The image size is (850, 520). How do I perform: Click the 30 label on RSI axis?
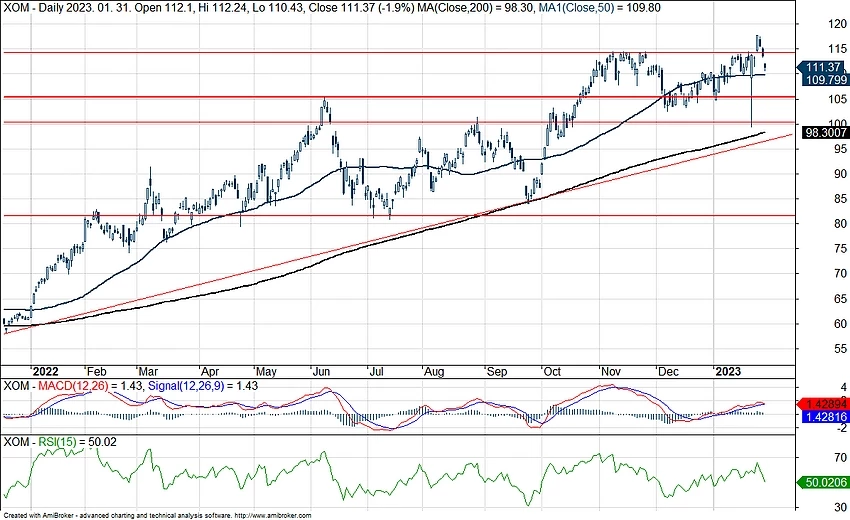tap(840, 508)
